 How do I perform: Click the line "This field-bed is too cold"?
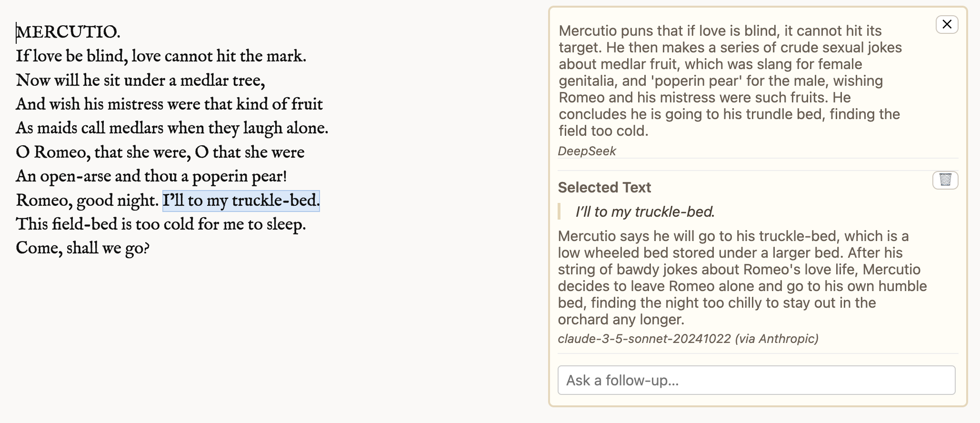(x=161, y=224)
